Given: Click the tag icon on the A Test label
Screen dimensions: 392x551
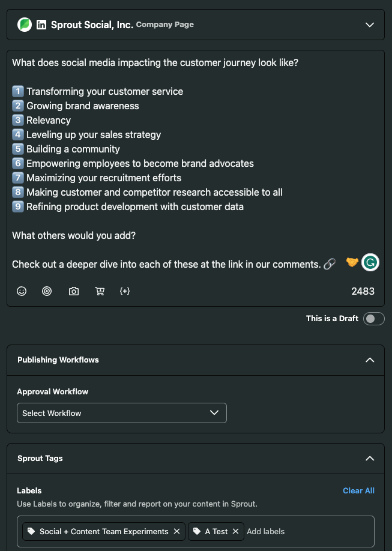Looking at the screenshot, I should pos(197,531).
